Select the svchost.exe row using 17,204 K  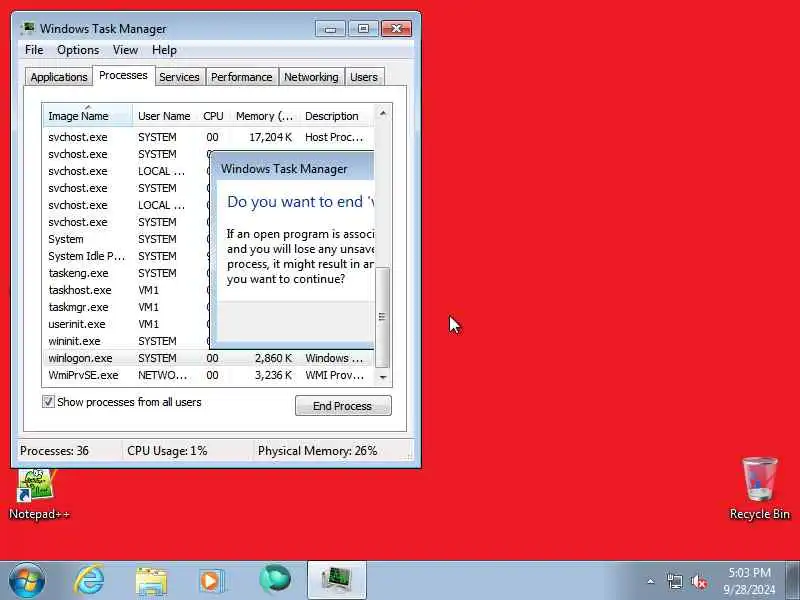(x=209, y=137)
